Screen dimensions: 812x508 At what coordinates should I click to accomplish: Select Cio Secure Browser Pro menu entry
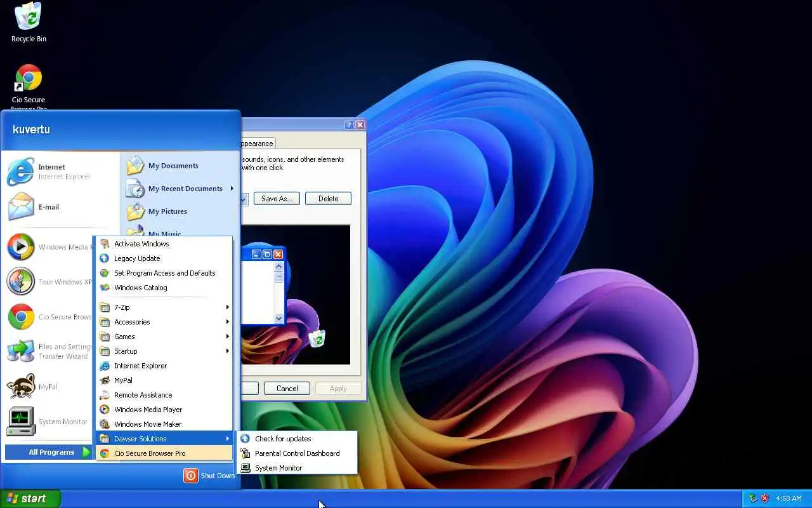[x=164, y=453]
